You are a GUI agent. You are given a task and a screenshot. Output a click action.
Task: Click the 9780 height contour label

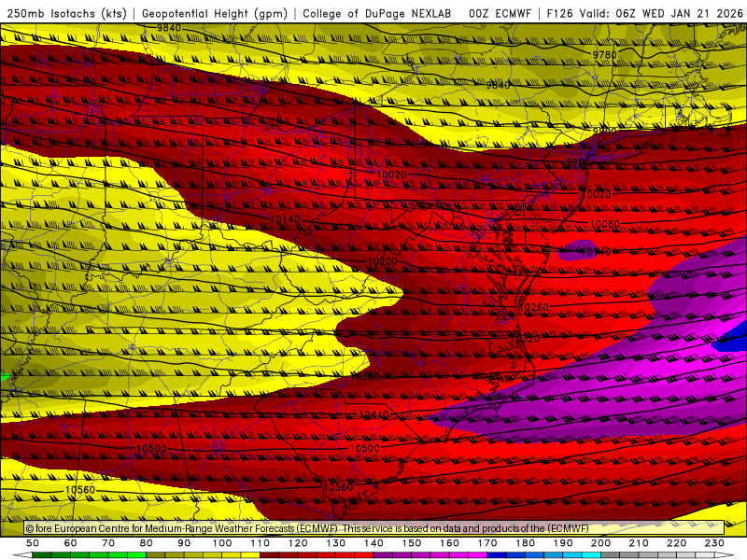(604, 55)
